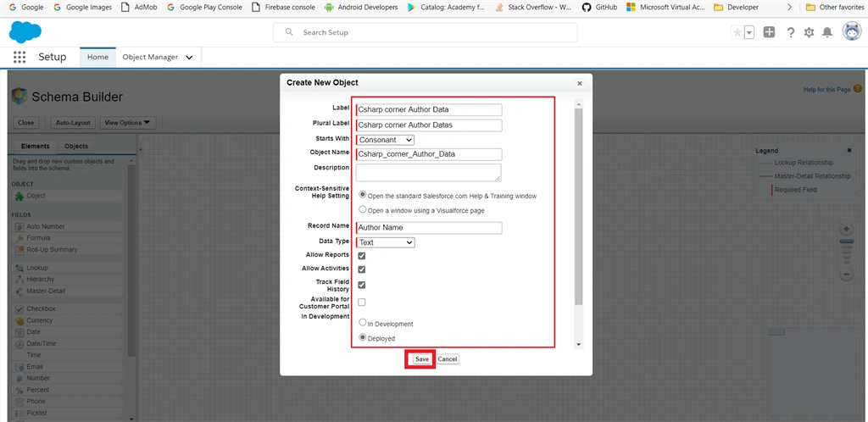Toggle the Allow Reports checkbox

pos(361,256)
